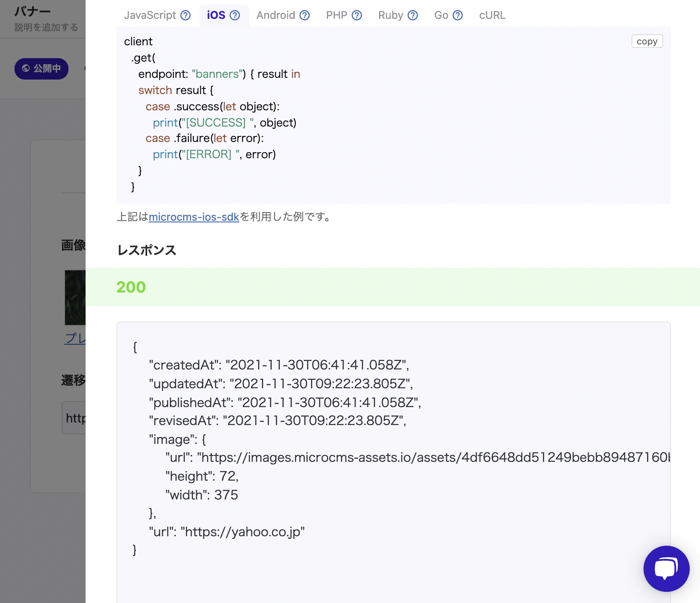700x603 pixels.
Task: Click the banner image thumbnail
Action: (75, 298)
